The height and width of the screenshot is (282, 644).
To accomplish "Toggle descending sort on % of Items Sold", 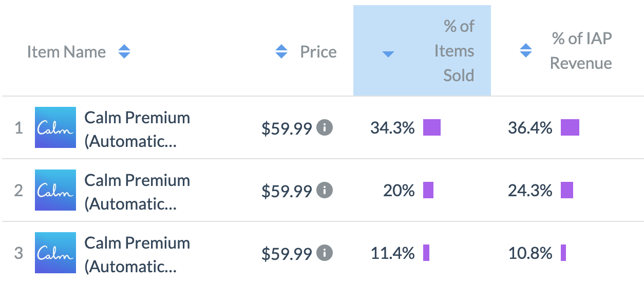I will [x=388, y=54].
